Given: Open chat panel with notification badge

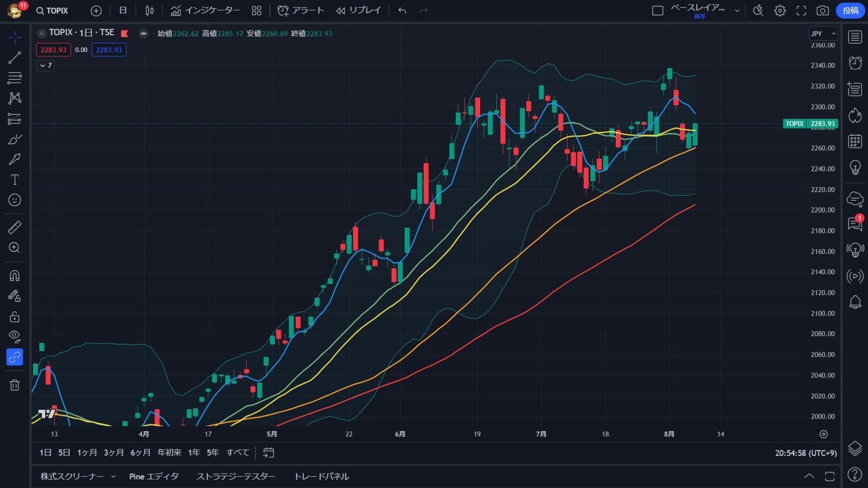Looking at the screenshot, I should 855,223.
